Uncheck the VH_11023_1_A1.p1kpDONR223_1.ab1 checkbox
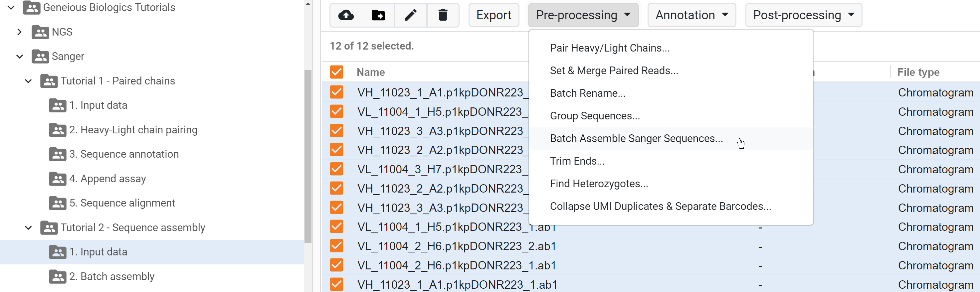The width and height of the screenshot is (980, 292). (337, 284)
